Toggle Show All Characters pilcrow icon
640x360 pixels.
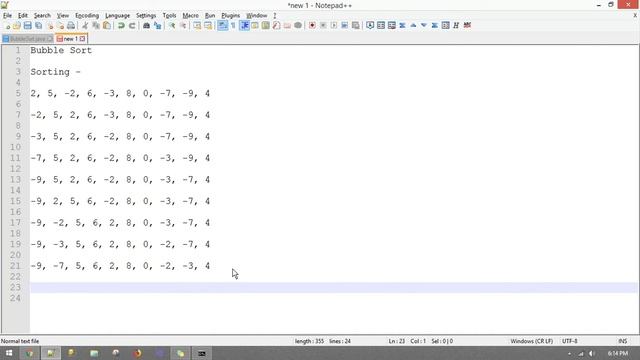tap(233, 26)
